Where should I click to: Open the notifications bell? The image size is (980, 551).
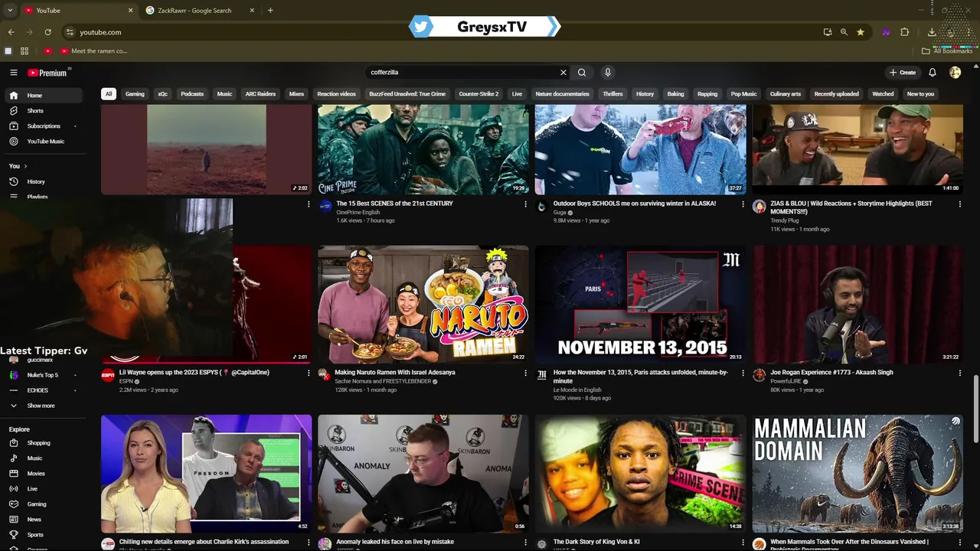(x=933, y=73)
